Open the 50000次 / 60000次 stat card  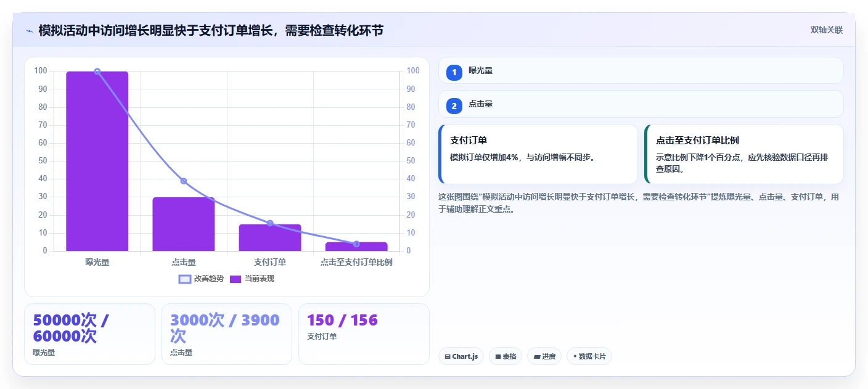click(89, 334)
